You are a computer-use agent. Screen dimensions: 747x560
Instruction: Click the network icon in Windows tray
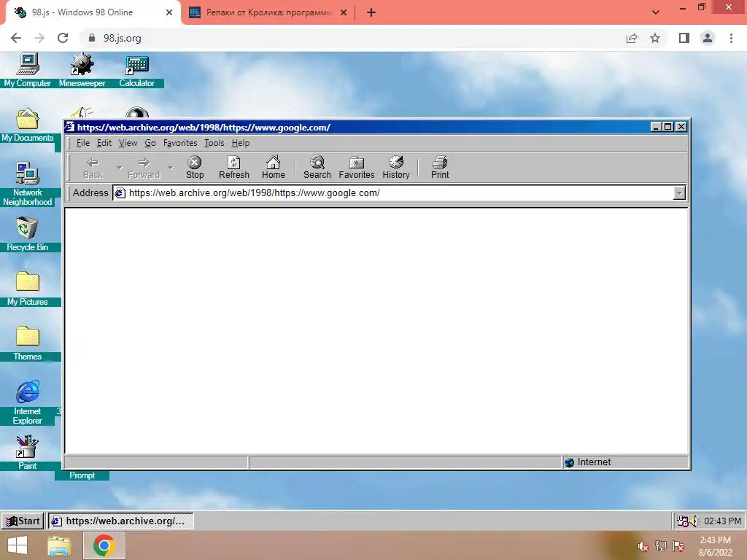660,546
